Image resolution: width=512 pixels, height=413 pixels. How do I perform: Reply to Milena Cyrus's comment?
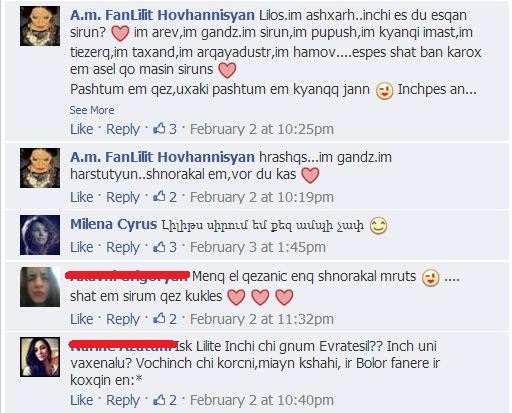point(123,247)
